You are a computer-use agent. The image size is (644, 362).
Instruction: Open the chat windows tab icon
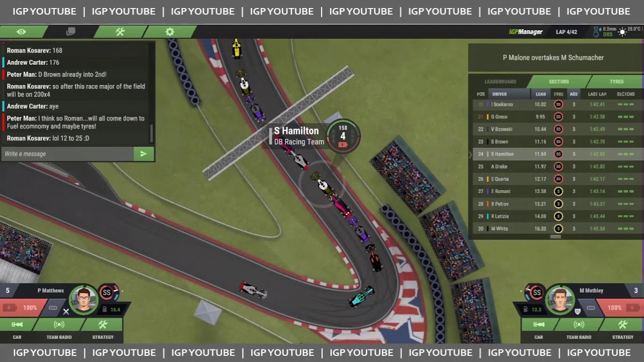pyautogui.click(x=71, y=32)
